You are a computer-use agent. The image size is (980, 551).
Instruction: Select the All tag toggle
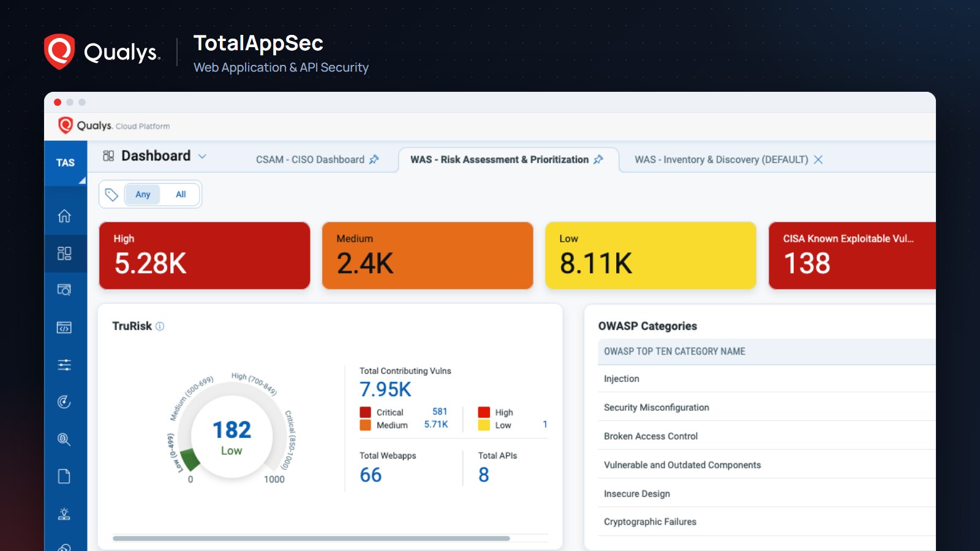click(x=181, y=195)
